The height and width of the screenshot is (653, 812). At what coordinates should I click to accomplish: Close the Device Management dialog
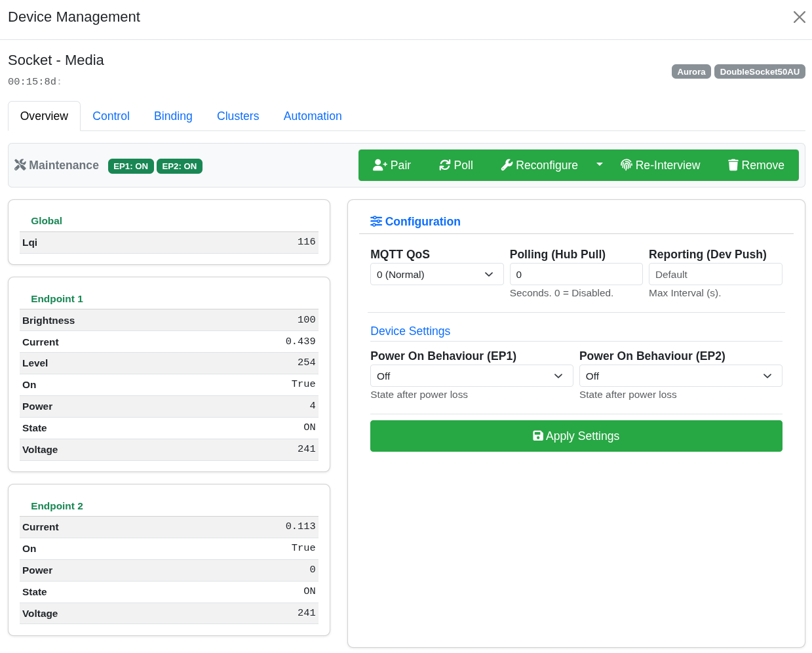coord(799,17)
